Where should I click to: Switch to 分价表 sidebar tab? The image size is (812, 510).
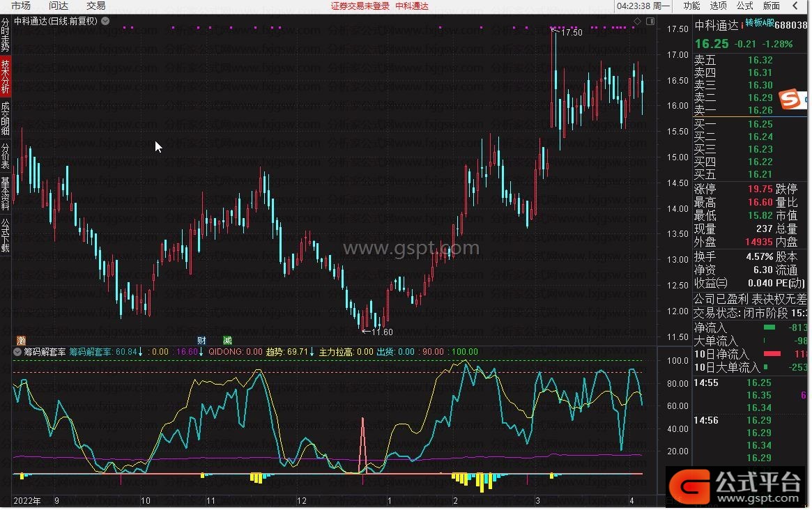point(5,156)
